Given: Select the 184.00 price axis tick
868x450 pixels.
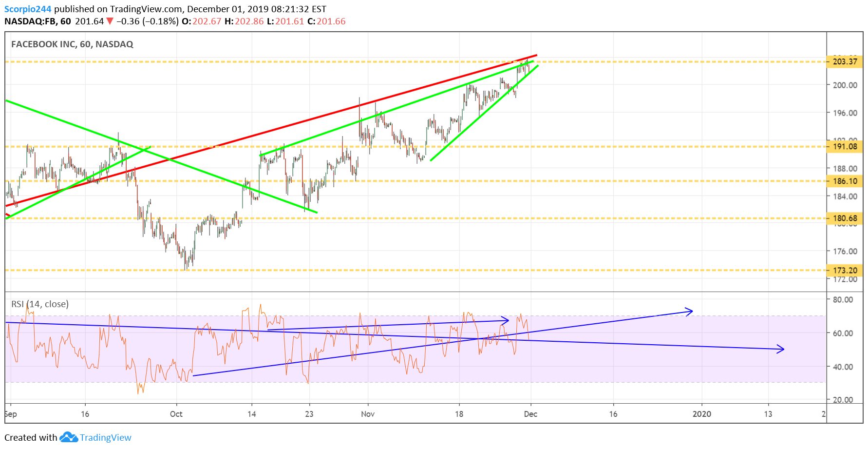Looking at the screenshot, I should click(845, 196).
